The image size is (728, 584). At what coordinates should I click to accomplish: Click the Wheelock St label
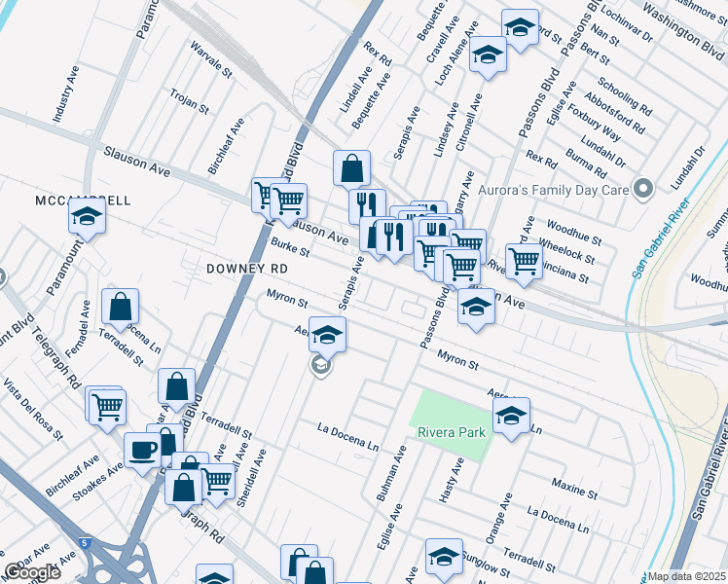coord(566,251)
